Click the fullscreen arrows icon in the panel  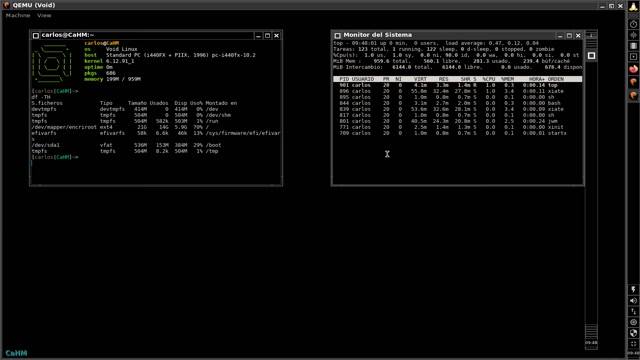[633, 344]
